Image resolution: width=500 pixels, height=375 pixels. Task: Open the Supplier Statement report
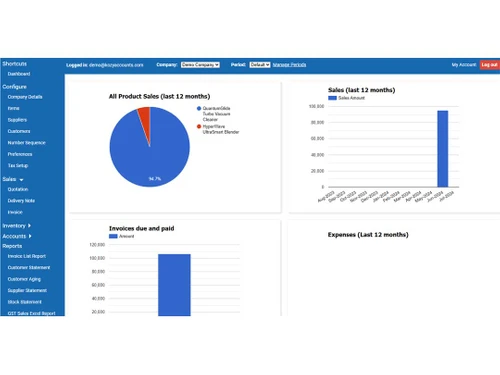coord(27,291)
